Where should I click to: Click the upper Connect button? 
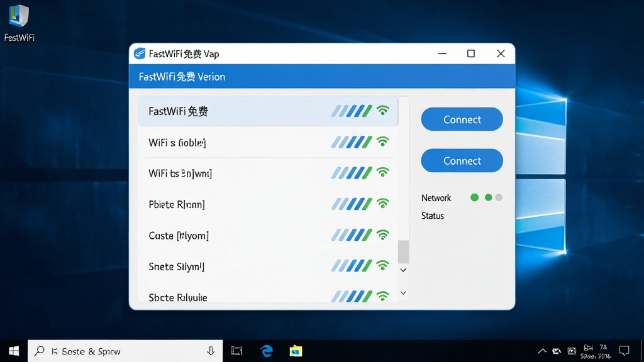click(462, 119)
